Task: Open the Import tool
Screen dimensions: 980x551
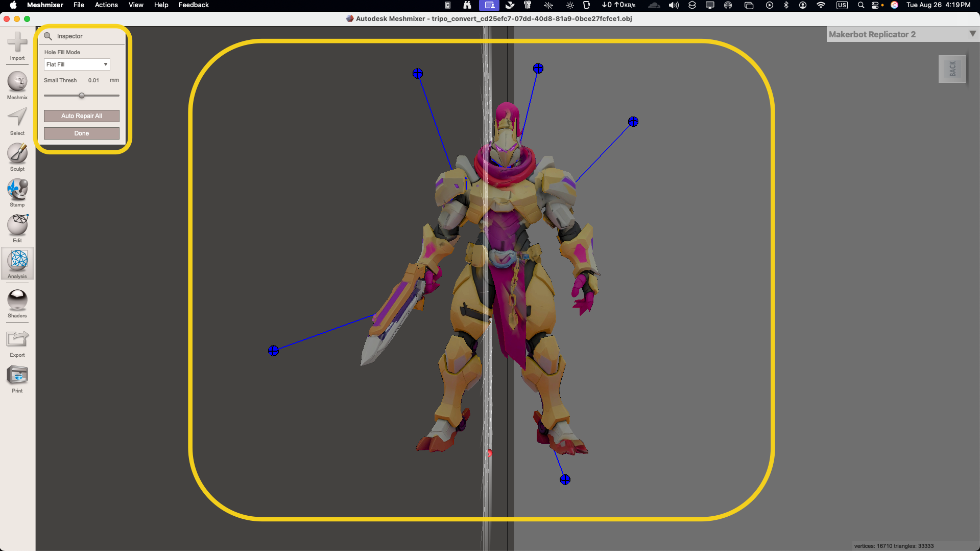Action: [x=17, y=46]
